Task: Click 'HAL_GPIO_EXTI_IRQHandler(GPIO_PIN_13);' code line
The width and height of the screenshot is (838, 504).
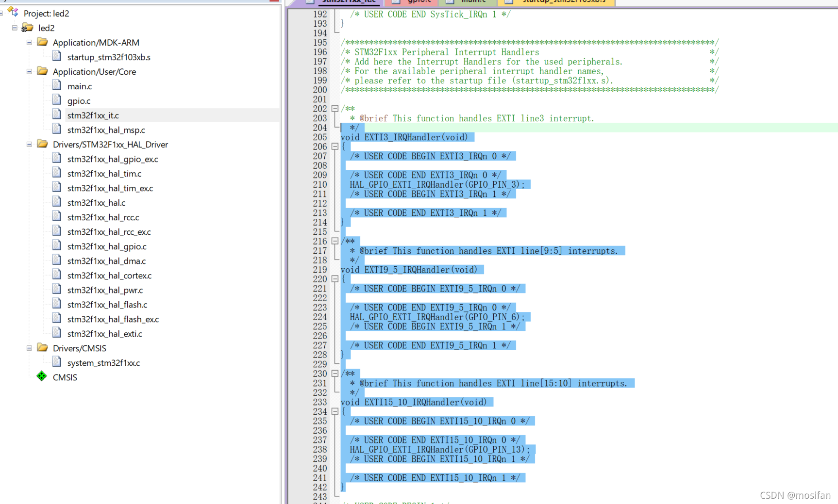Action: click(439, 449)
